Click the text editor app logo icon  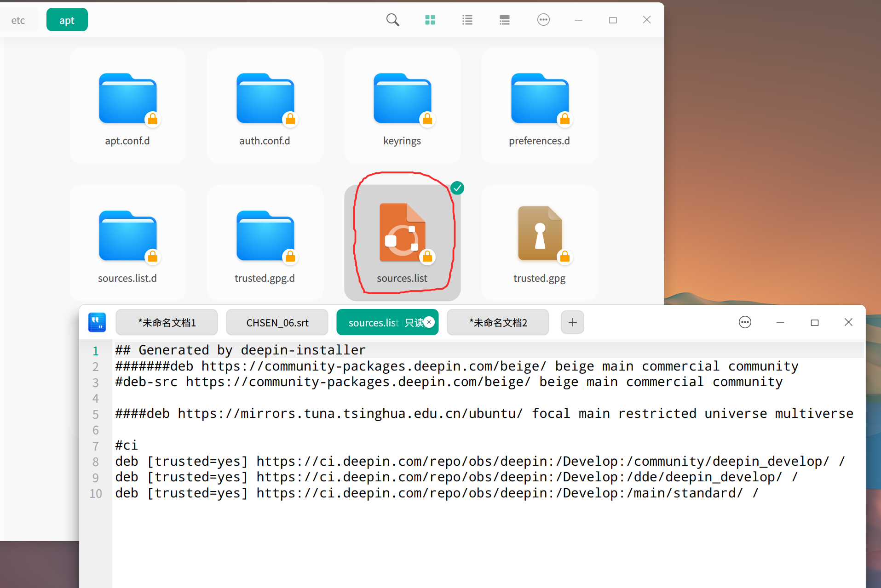[97, 322]
